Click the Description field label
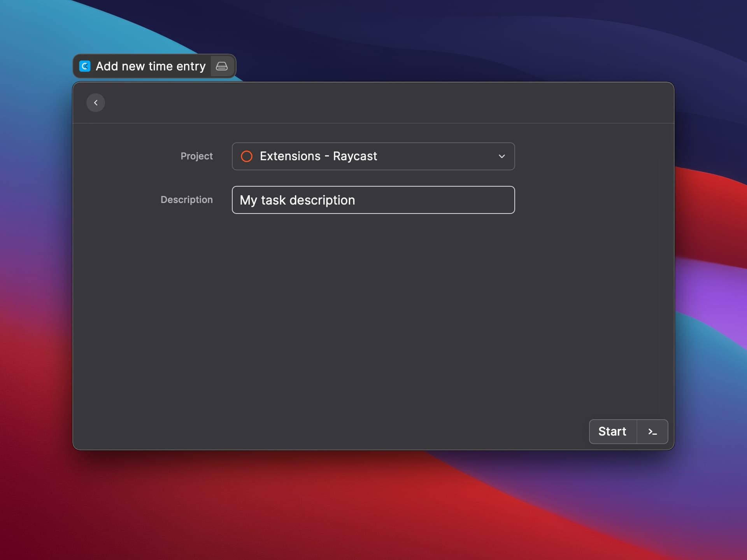Image resolution: width=747 pixels, height=560 pixels. pos(187,200)
